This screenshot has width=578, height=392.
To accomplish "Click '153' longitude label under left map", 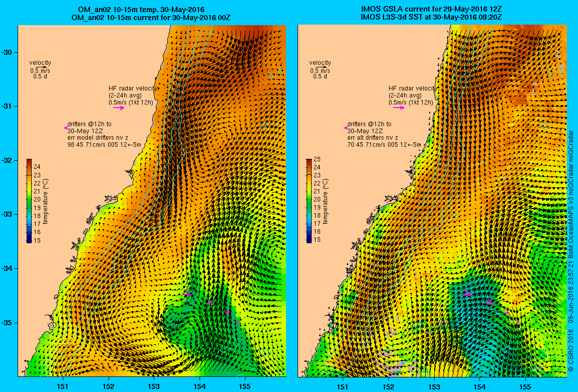I will pyautogui.click(x=154, y=386).
